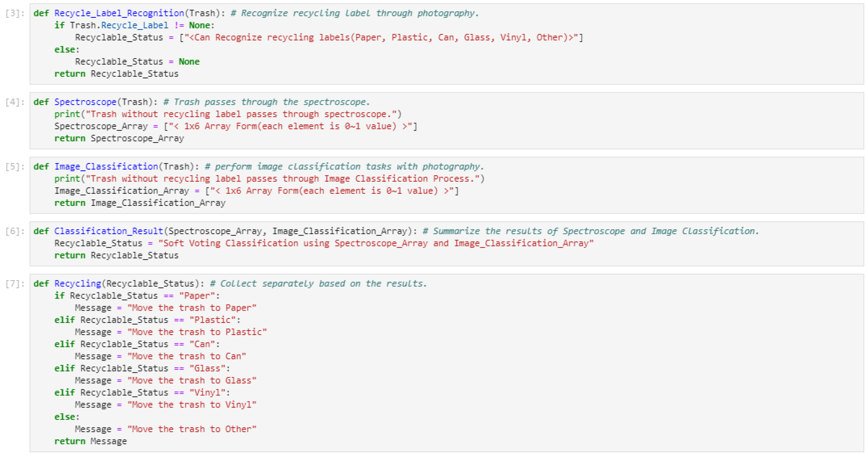The width and height of the screenshot is (868, 457).
Task: Click the "Move the trash to Glass" string
Action: pos(192,380)
